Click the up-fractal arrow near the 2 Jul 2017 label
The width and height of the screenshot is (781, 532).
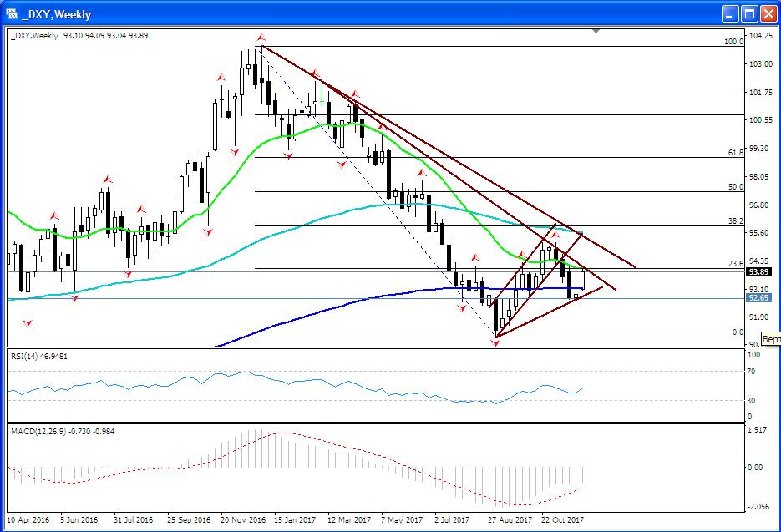474,258
